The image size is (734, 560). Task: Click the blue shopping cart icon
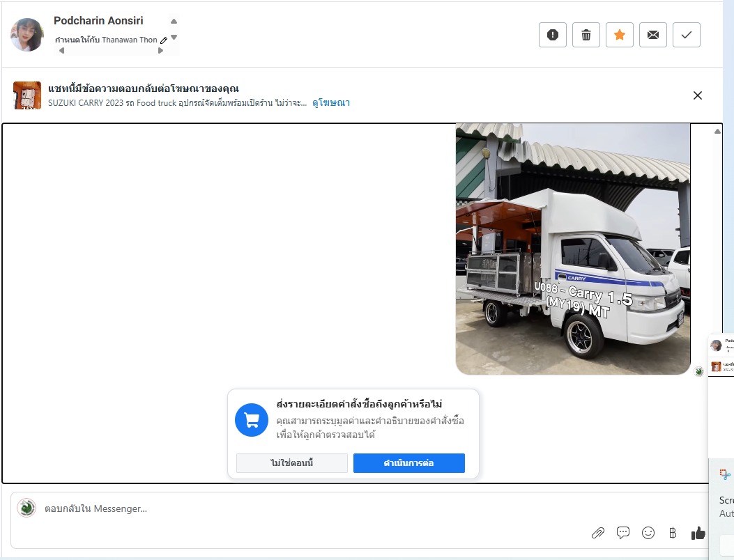click(x=252, y=420)
